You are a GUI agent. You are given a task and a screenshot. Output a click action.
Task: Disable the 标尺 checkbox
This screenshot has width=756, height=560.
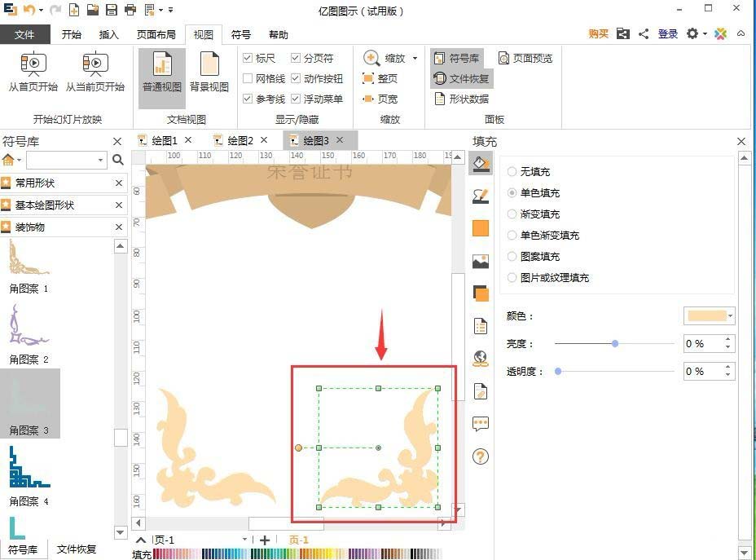pyautogui.click(x=248, y=58)
